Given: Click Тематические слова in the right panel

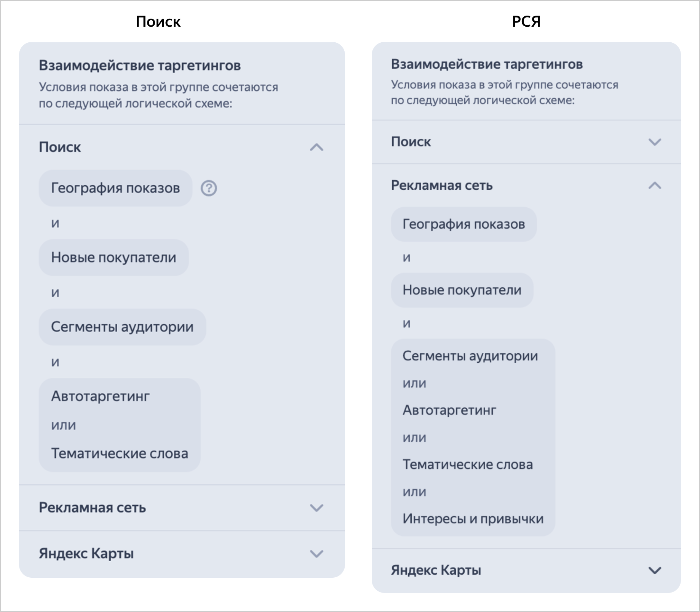Looking at the screenshot, I should pos(468,465).
